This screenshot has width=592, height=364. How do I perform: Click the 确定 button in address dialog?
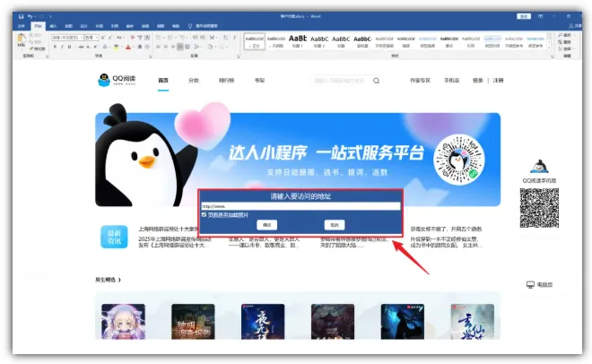tap(266, 225)
